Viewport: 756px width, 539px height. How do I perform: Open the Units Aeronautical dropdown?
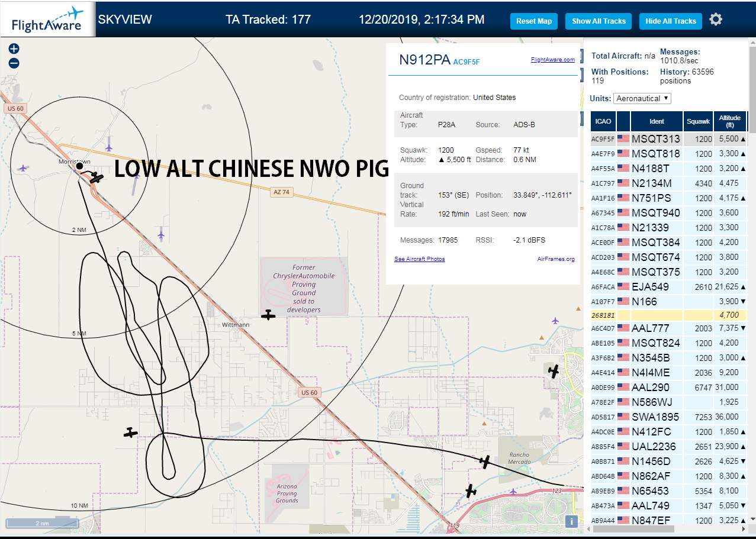pos(642,98)
